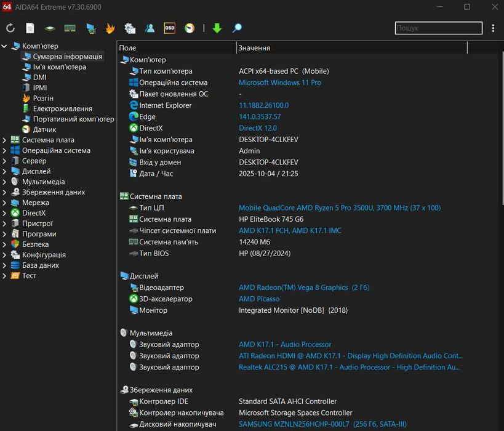Click the Windows icon beside Операційна система row
Screen dimensions: 504x431
pyautogui.click(x=134, y=83)
